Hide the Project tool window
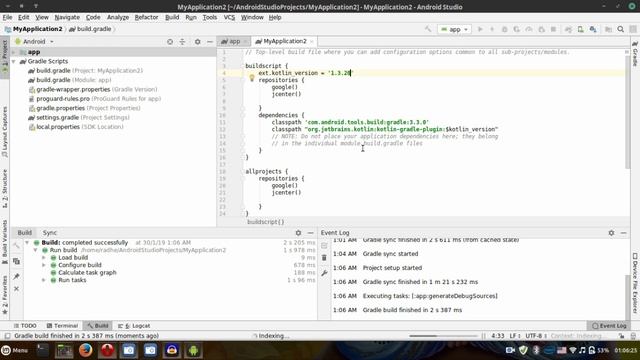 pyautogui.click(x=210, y=42)
